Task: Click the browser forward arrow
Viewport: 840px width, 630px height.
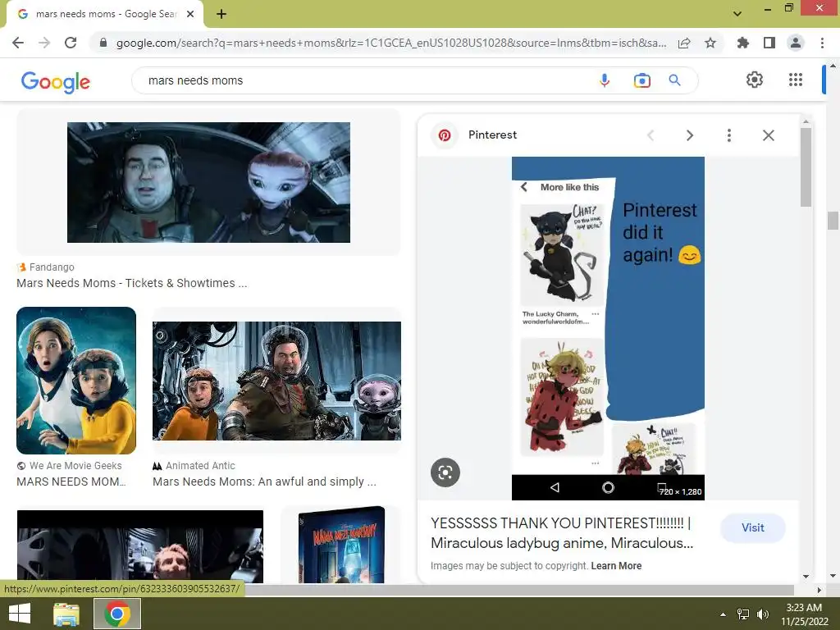Action: point(44,43)
